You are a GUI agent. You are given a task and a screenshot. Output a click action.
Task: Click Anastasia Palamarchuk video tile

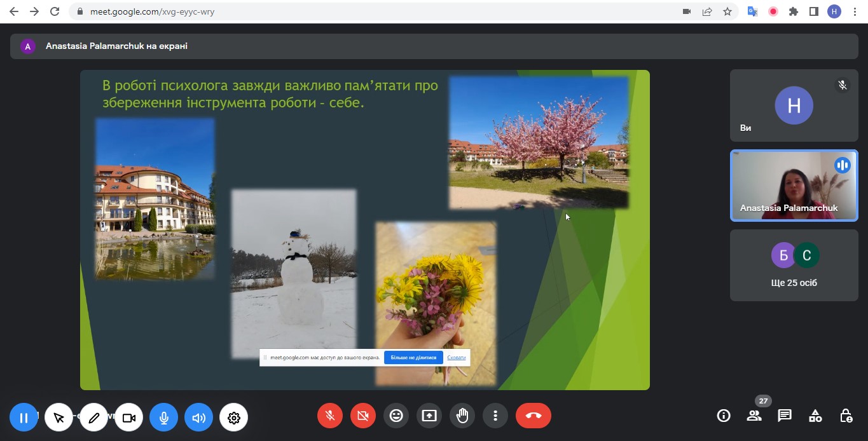pos(794,186)
